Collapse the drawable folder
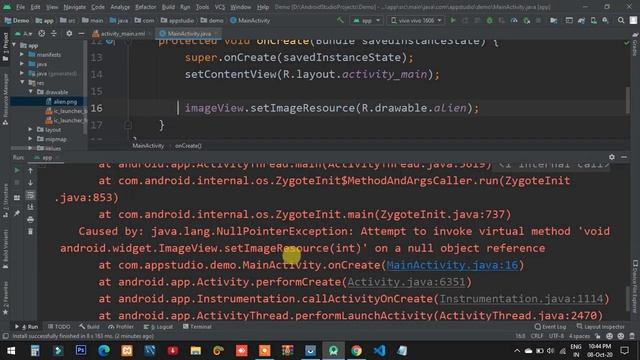Screen dimensions: 640x360 [31, 92]
